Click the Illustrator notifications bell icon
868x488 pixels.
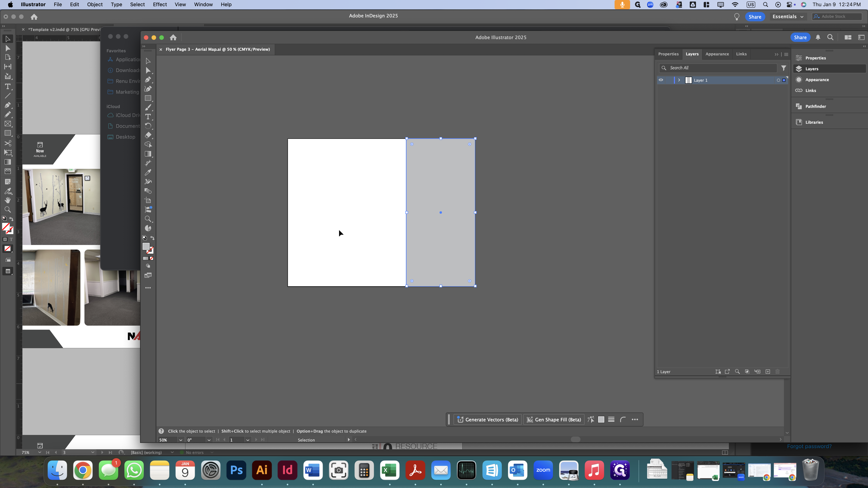coord(818,37)
